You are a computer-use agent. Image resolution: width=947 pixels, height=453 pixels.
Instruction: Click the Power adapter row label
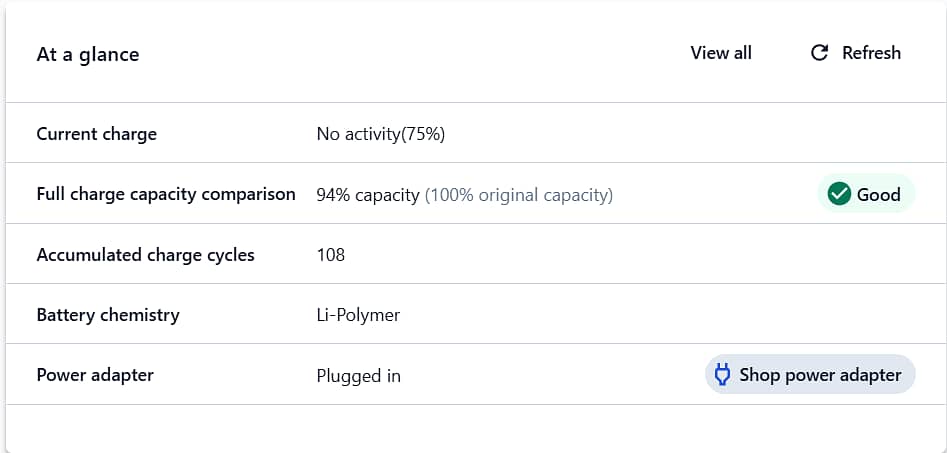[x=95, y=375]
